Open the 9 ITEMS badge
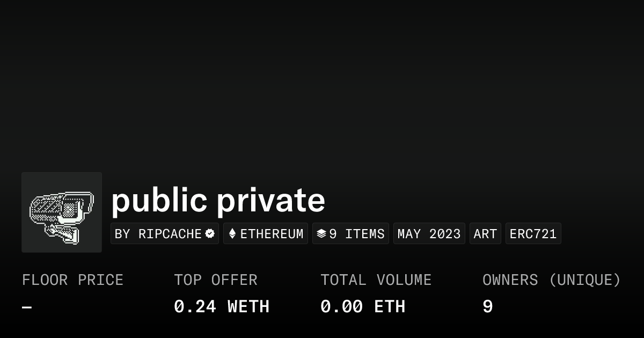Viewport: 644px width, 338px height. (x=350, y=233)
